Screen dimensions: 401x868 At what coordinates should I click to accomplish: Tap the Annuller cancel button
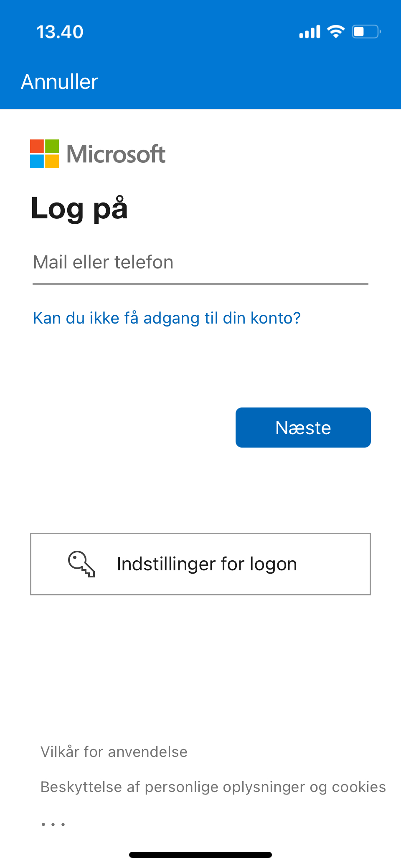[x=59, y=81]
